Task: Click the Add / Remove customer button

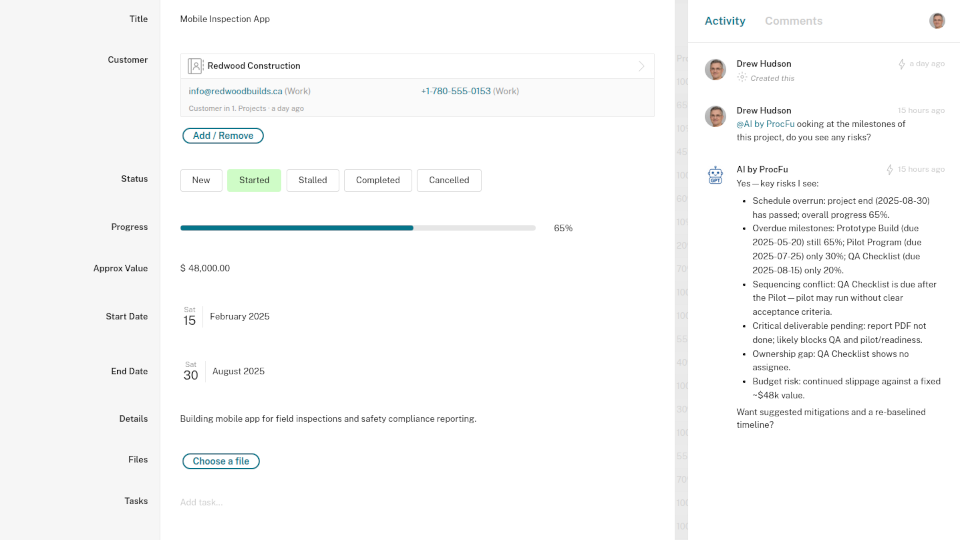Action: (x=223, y=136)
